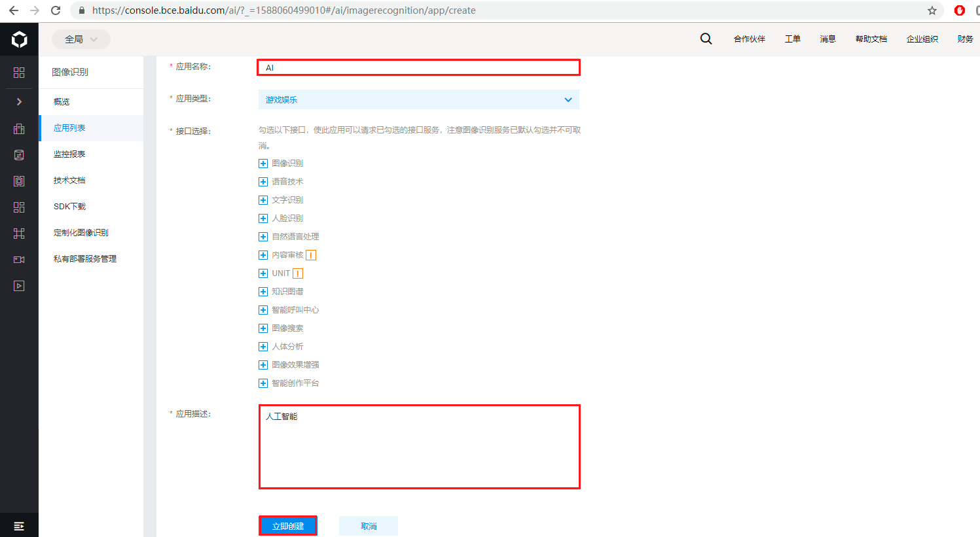This screenshot has width=980, height=537.
Task: Expand the 知识图谱 interface group
Action: coord(263,292)
